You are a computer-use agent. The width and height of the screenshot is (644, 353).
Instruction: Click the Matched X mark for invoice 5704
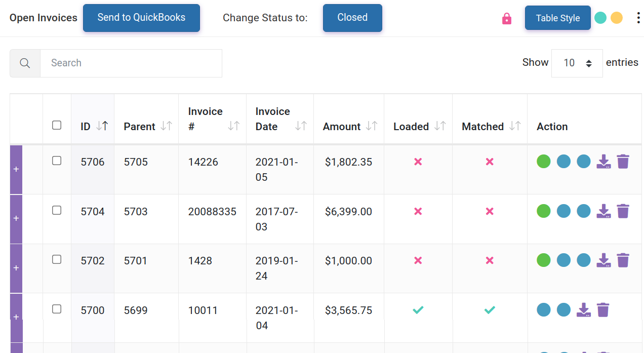click(490, 211)
